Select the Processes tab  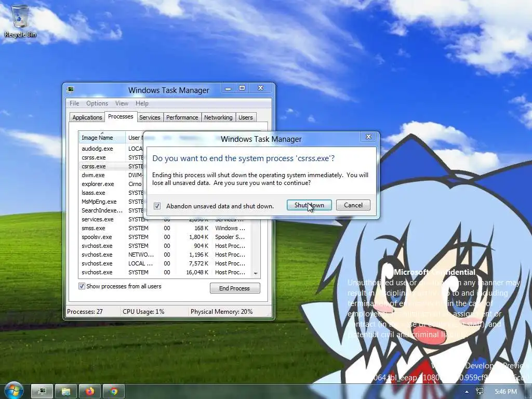(121, 117)
